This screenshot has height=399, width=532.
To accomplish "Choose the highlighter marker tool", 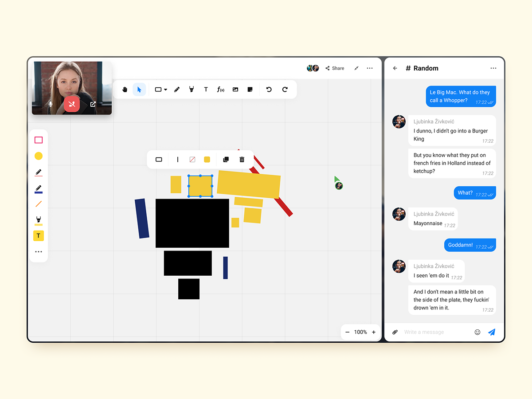I will point(191,90).
